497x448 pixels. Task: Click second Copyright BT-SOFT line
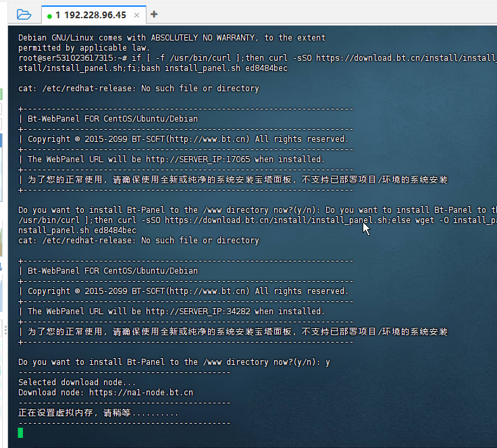click(x=184, y=291)
